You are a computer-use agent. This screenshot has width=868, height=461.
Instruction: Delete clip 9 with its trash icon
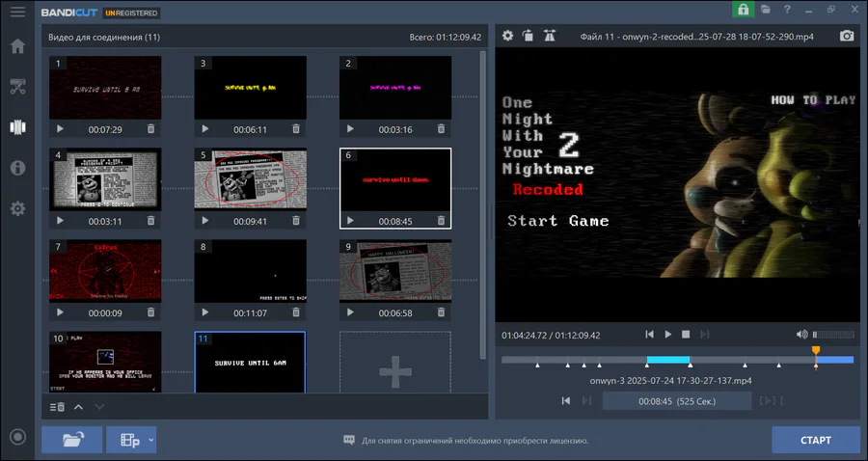pyautogui.click(x=441, y=312)
